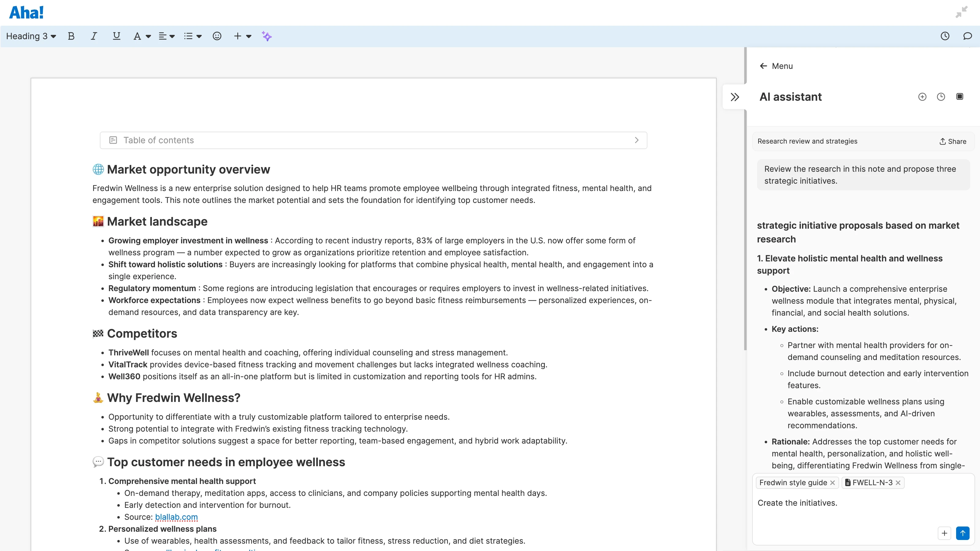Open the list formatting dropdown
The image size is (980, 551).
pos(193,36)
